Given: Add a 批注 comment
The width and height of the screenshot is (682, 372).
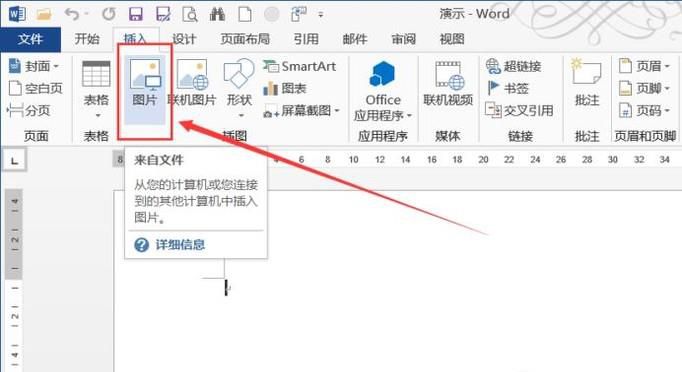Looking at the screenshot, I should click(587, 82).
